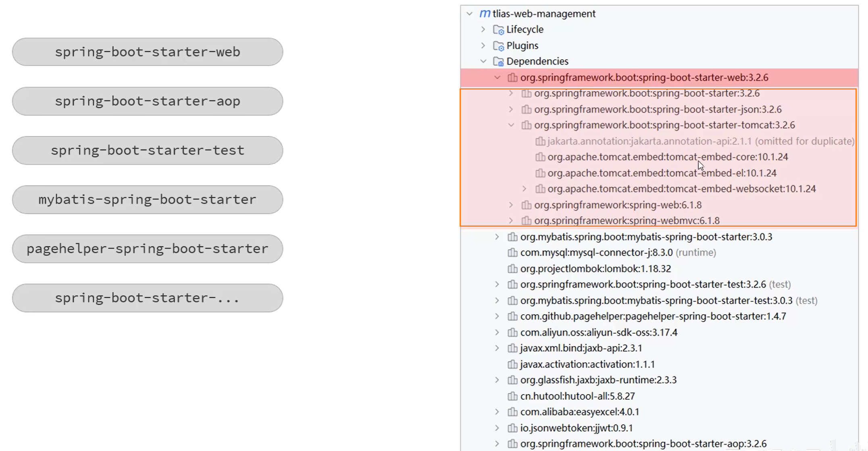Select cn.hutool:hutool-all:5.8.27 row
868x451 pixels.
coord(659,396)
